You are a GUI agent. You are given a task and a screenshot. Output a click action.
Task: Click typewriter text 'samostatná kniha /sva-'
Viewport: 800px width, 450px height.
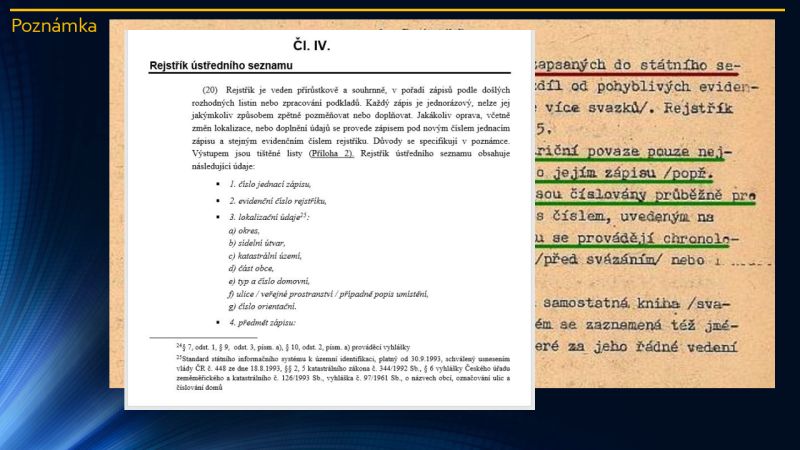coord(637,303)
